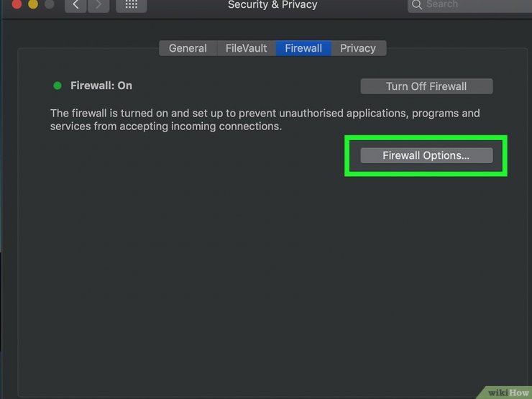Viewport: 532px width, 399px height.
Task: Click the greyed-out zoom window button
Action: click(x=50, y=4)
